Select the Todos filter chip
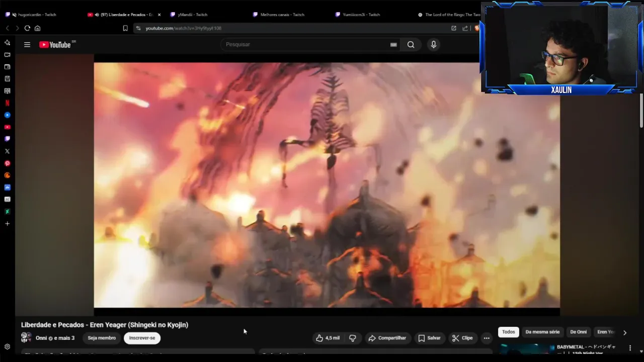This screenshot has width=644, height=362. [x=508, y=332]
